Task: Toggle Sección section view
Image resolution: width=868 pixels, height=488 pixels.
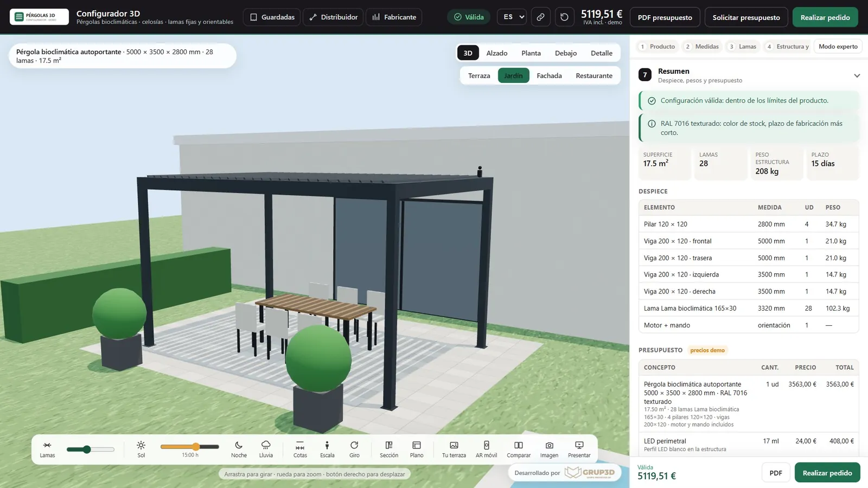Action: (389, 449)
